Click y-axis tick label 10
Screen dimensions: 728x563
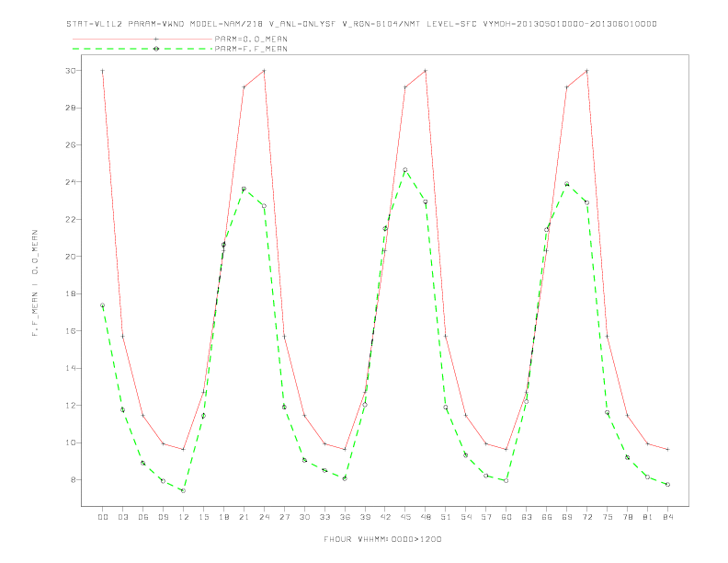pos(71,442)
